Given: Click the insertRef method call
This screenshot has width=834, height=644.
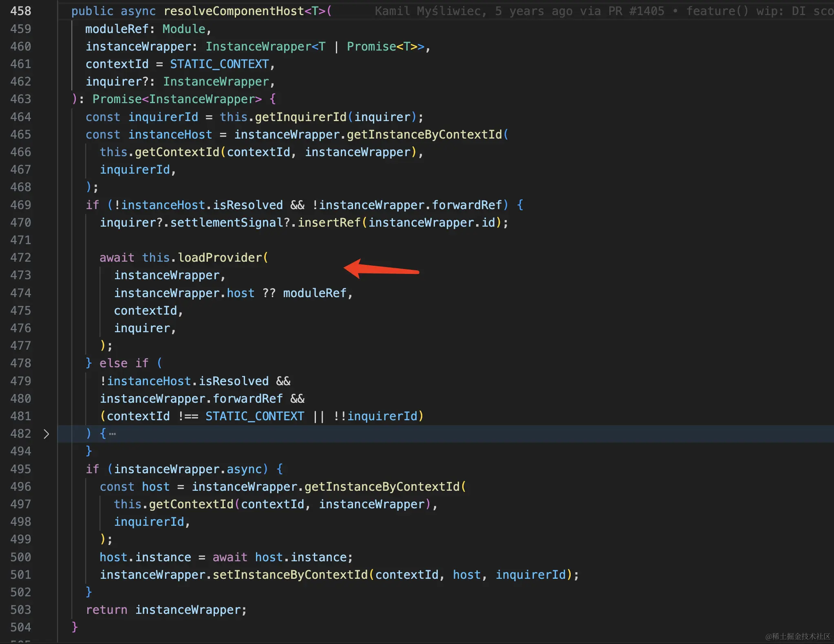Looking at the screenshot, I should click(329, 223).
